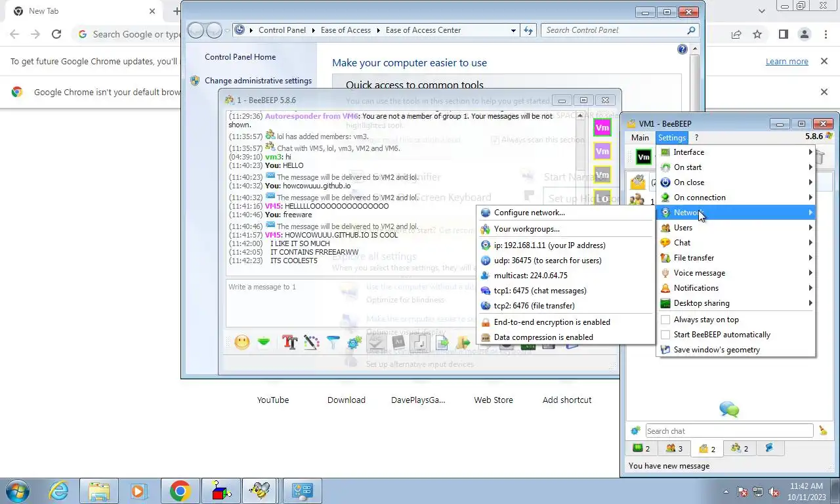
Task: Click Learn more link in Chrome
Action: pos(787,61)
